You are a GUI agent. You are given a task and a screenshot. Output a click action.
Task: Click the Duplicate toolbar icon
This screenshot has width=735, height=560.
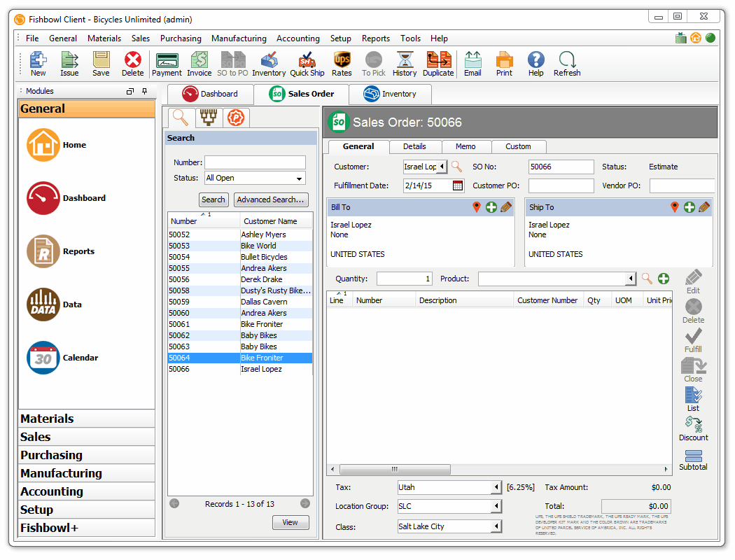(x=438, y=64)
